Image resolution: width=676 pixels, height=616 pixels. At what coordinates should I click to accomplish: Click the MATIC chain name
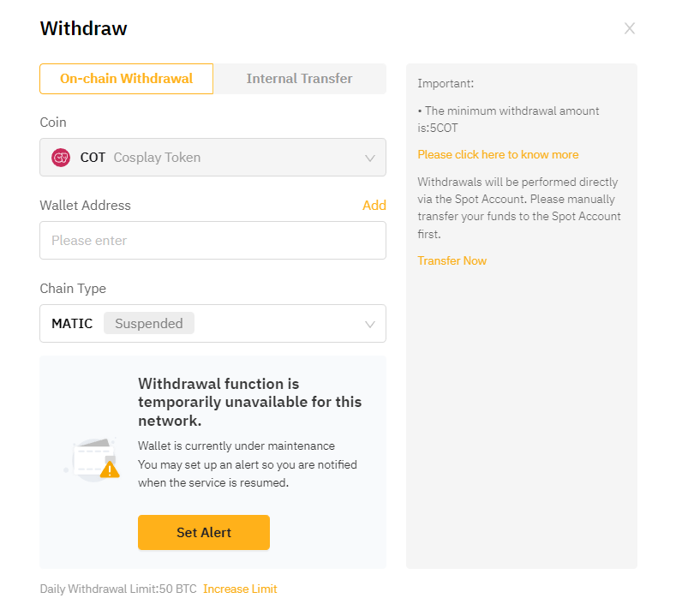[72, 324]
